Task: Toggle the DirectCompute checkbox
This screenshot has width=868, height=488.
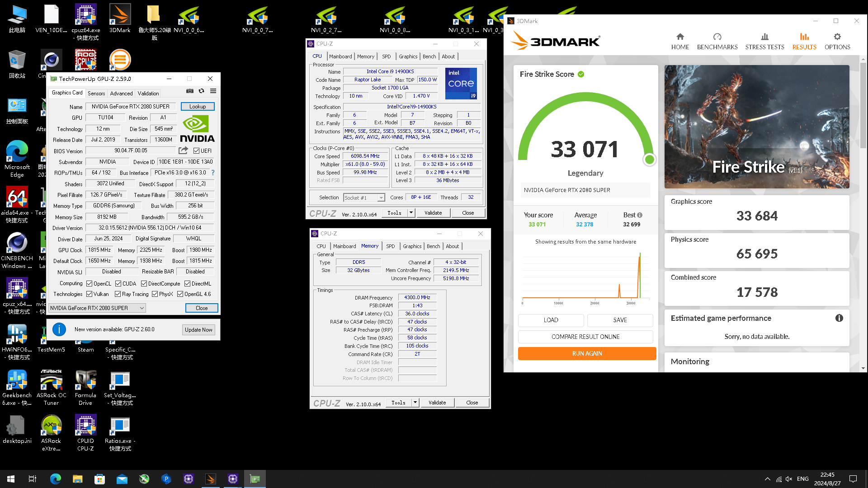Action: pos(144,284)
